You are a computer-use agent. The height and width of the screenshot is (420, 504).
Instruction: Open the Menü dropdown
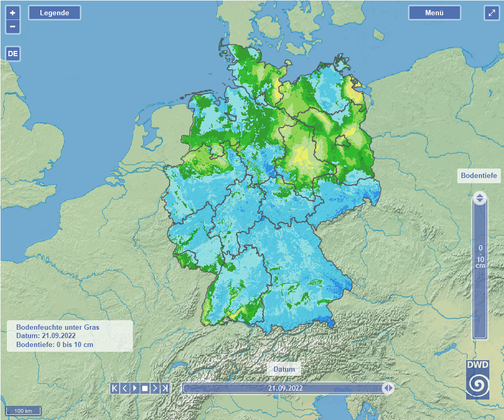tap(434, 13)
